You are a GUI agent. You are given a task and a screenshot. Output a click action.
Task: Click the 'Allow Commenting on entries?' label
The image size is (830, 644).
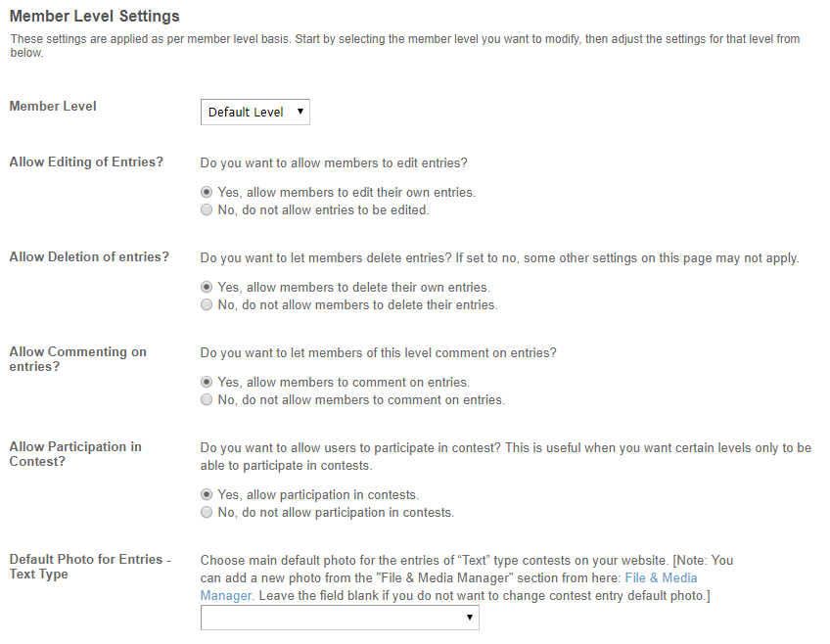[x=78, y=359]
